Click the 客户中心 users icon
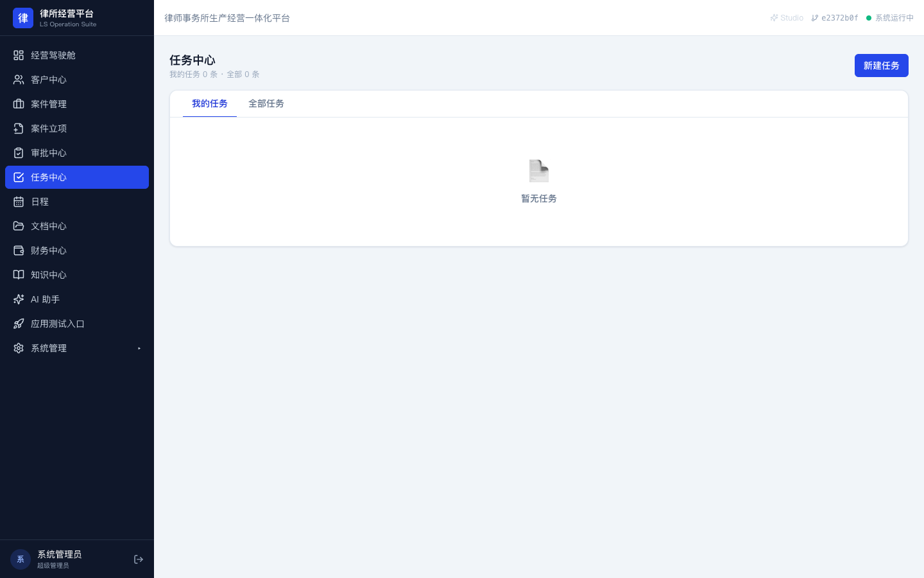This screenshot has width=924, height=578. (x=19, y=80)
